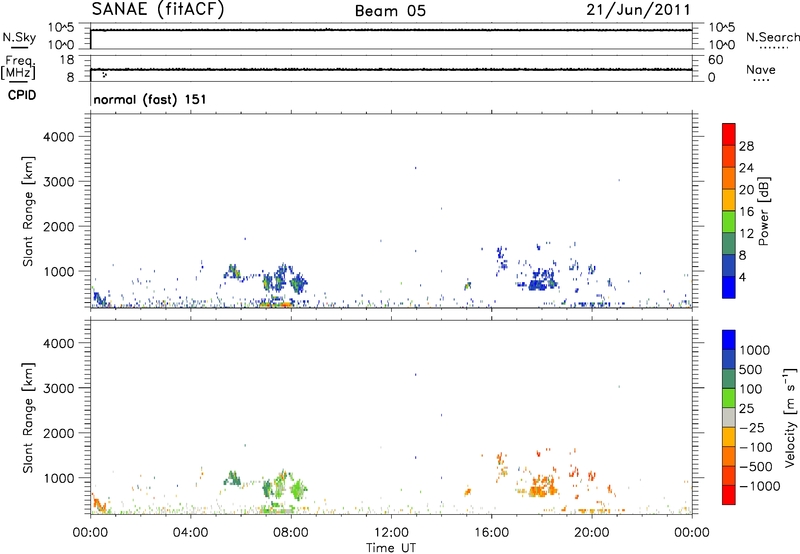
Task: Click Power [dB] colorbar title
Action: point(764,211)
